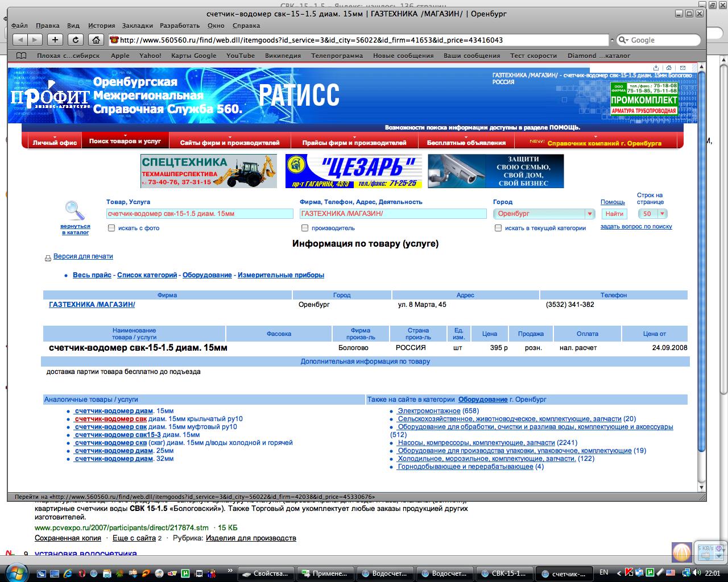Click the Версия для печати link
This screenshot has width=728, height=582.
pyautogui.click(x=83, y=256)
